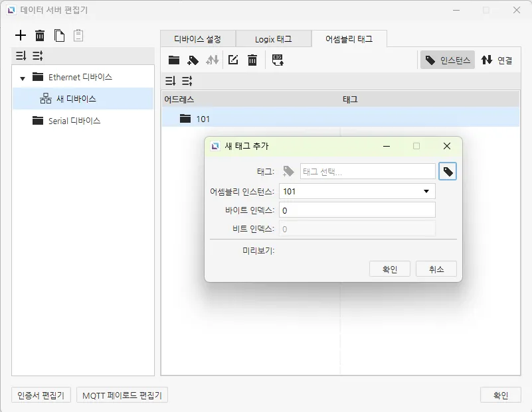
Task: Click the 바이트 인덱스 input field
Action: tap(357, 210)
